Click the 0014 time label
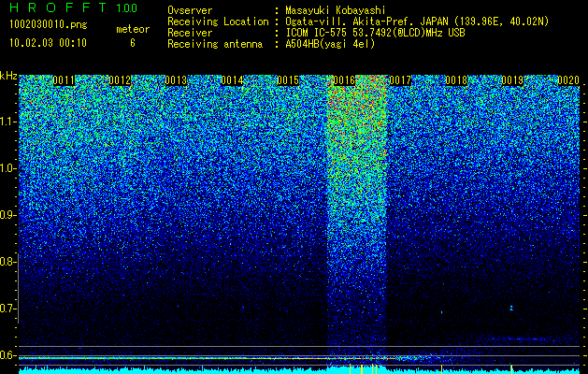The image size is (588, 374). (x=232, y=80)
